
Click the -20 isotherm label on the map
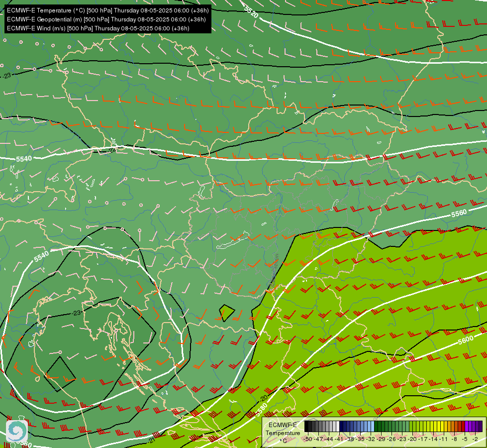(x=263, y=398)
